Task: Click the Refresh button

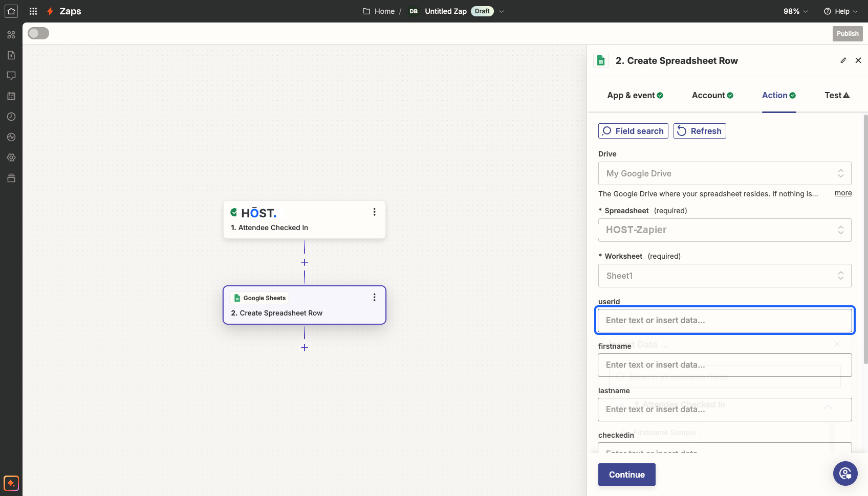Action: [700, 131]
